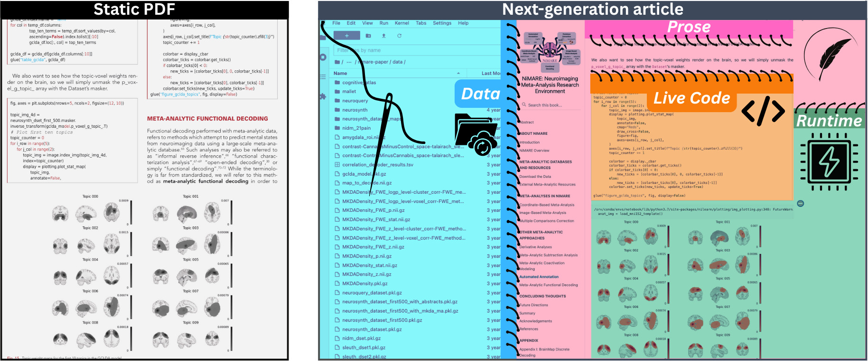
Task: Open the Settings menu
Action: (x=442, y=23)
